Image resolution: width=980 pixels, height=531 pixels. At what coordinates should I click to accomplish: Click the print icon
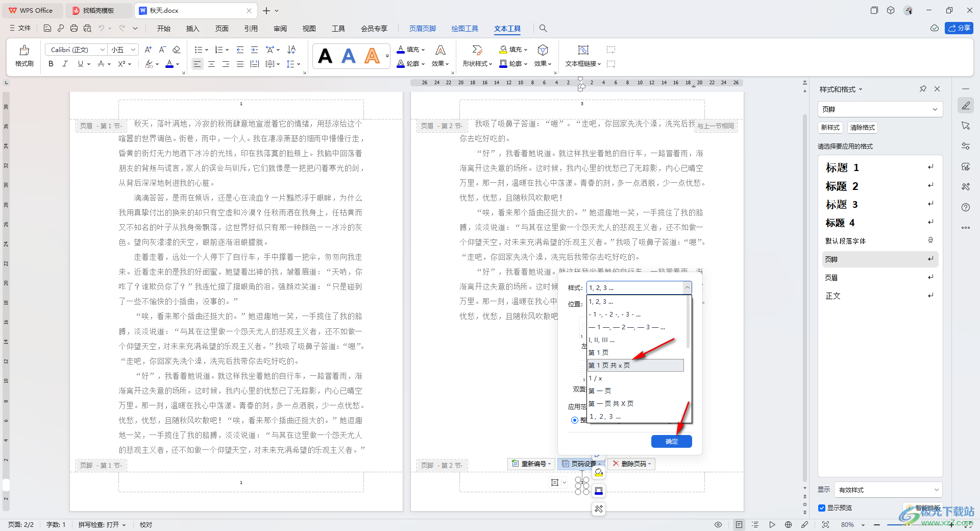(x=74, y=29)
